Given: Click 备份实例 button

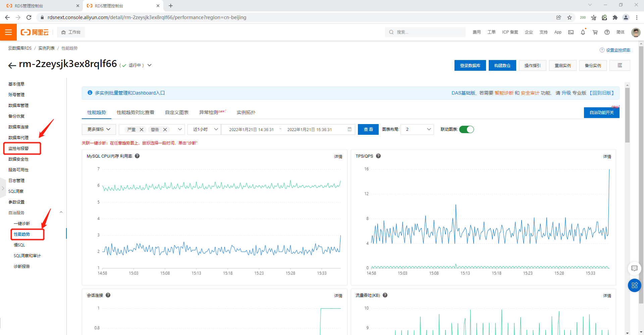Looking at the screenshot, I should click(593, 65).
